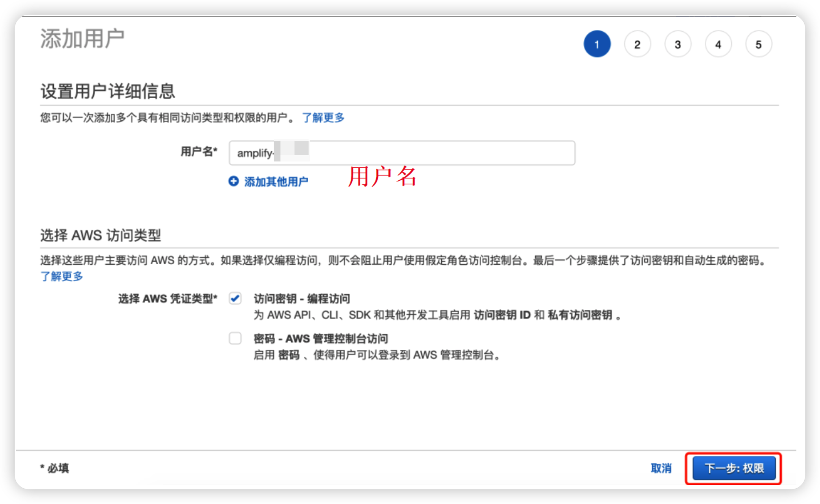Click 添加其他用户 link text

(276, 182)
